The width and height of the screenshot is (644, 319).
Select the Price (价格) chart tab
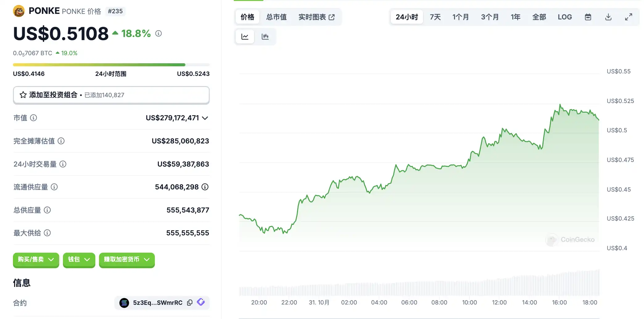(247, 17)
